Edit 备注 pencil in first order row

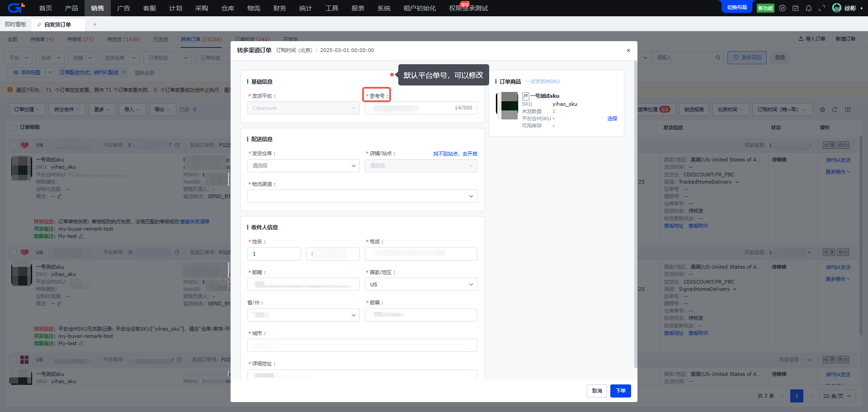(x=60, y=196)
